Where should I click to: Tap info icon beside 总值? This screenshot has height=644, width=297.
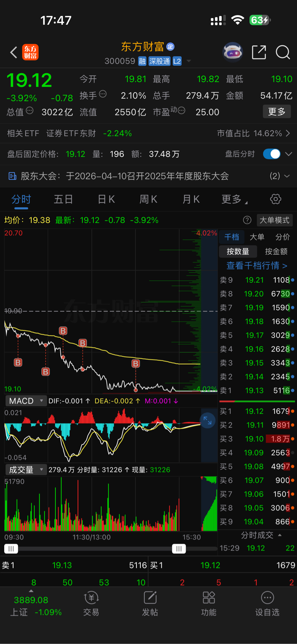[x=29, y=111]
